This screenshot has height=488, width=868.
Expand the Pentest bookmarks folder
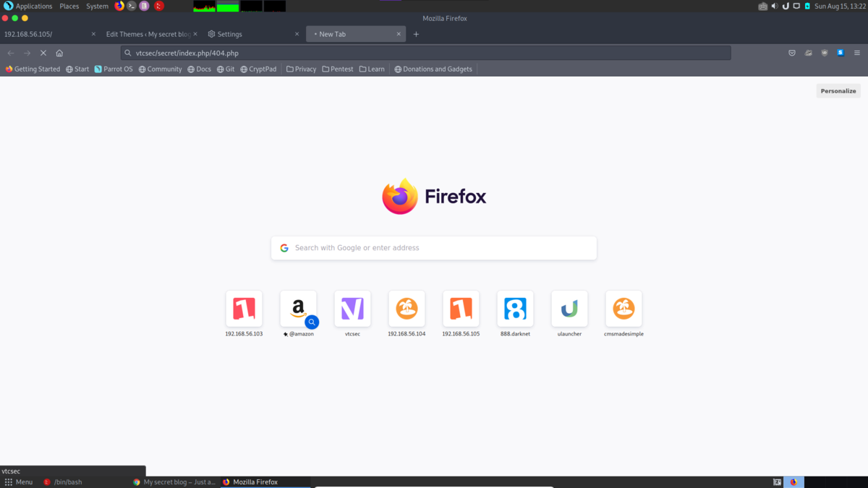338,69
